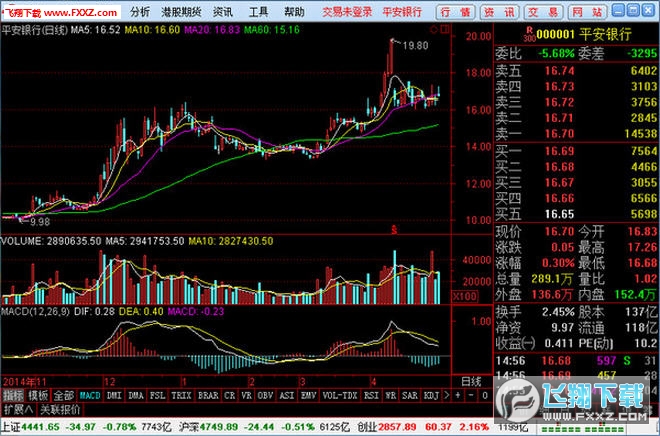Viewport: 660px width, 436px height.
Task: Click the VOLUME: 2890635.50 label
Action: 51,241
